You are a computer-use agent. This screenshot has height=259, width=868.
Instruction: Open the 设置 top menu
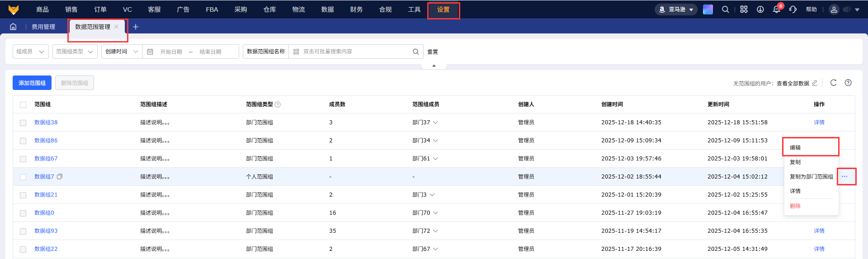[443, 9]
